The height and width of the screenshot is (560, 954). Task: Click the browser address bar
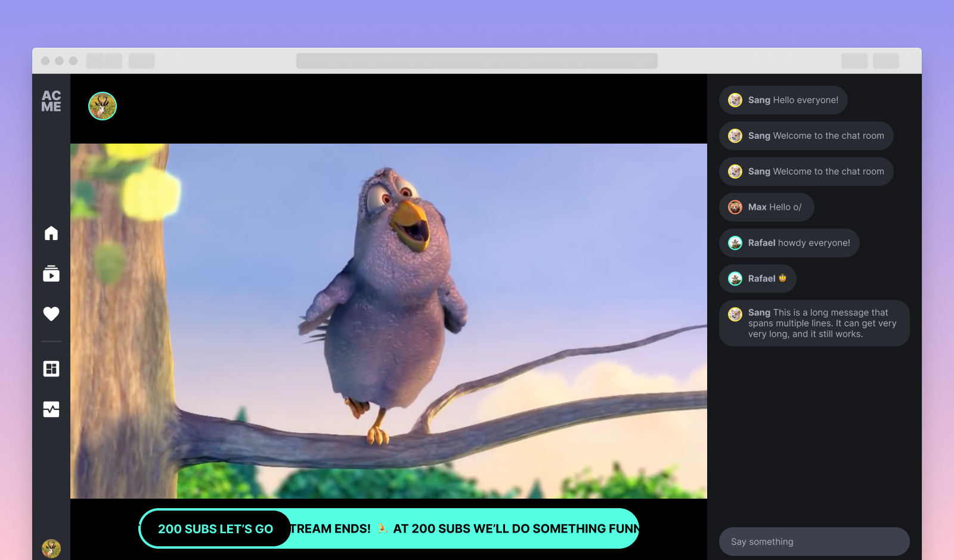[x=477, y=61]
